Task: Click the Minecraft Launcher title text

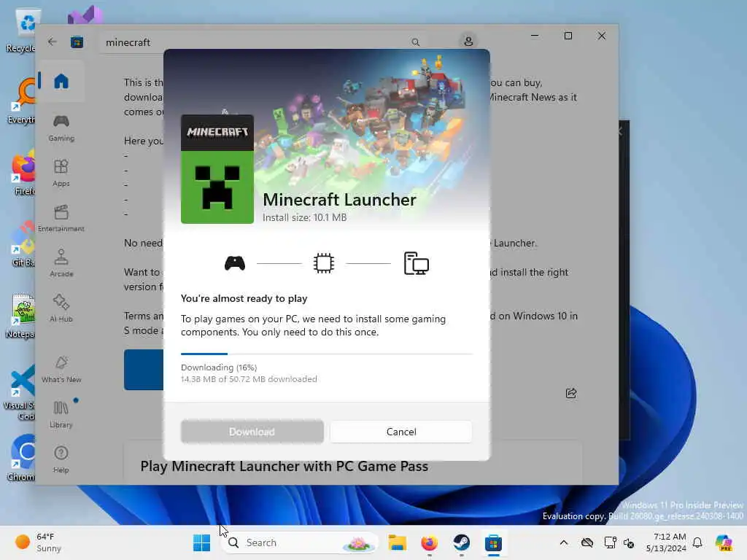Action: [340, 200]
